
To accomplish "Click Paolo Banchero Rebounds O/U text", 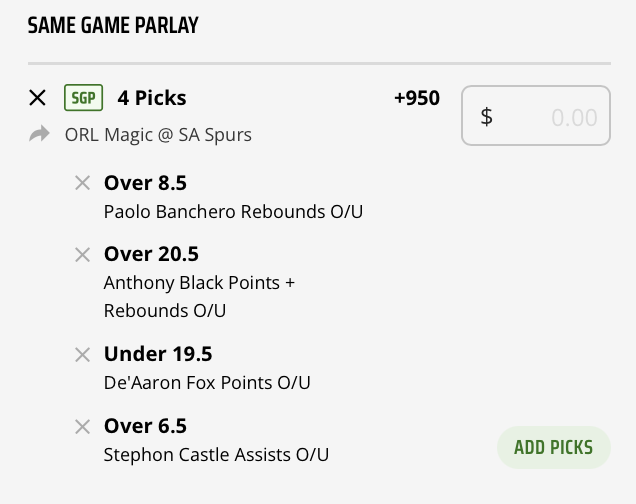I will pyautogui.click(x=206, y=211).
